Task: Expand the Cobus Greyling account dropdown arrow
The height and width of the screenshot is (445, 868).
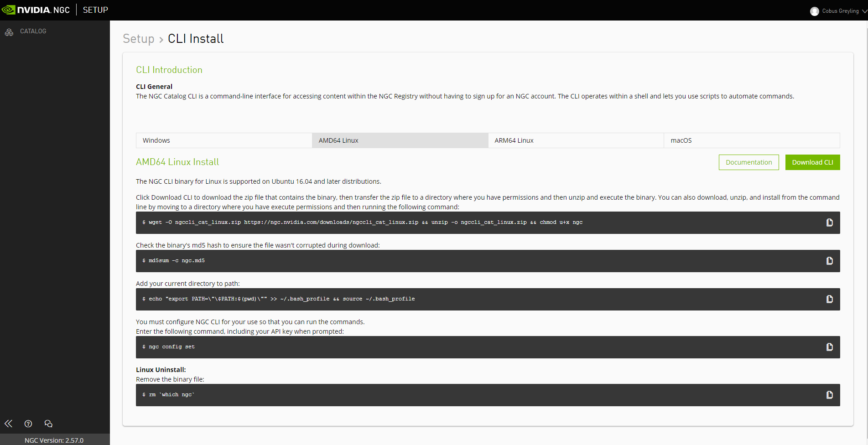Action: click(864, 11)
